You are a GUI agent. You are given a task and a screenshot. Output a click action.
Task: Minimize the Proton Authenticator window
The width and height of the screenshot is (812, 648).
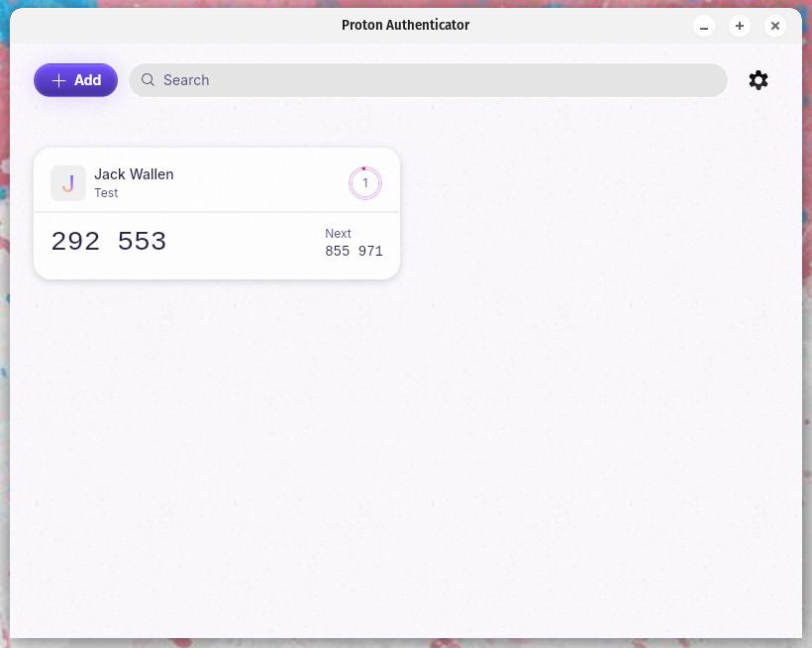point(704,26)
